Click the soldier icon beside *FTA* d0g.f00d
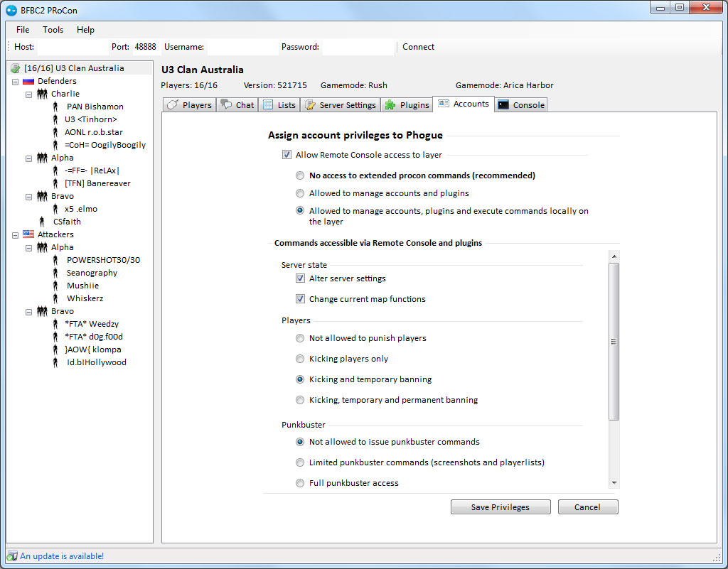The height and width of the screenshot is (569, 728). 55,337
